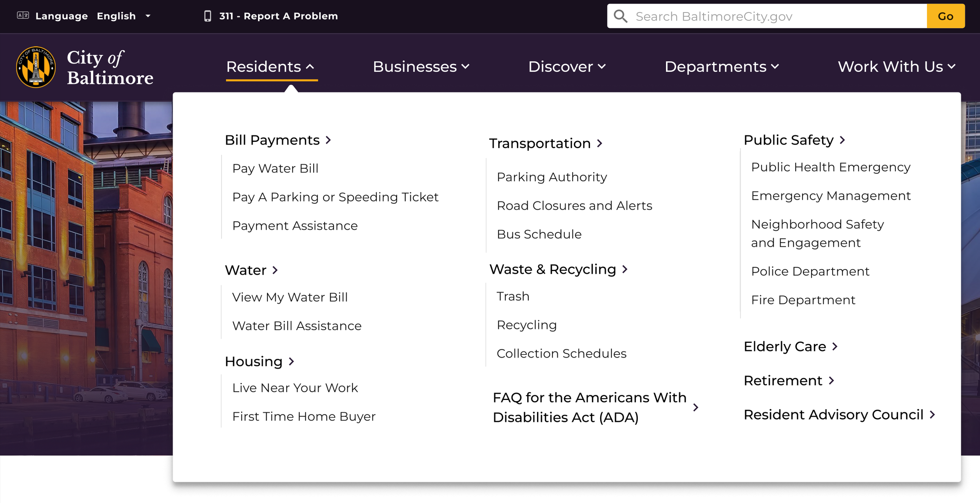Viewport: 980px width, 503px height.
Task: Open Police Department link
Action: point(810,271)
